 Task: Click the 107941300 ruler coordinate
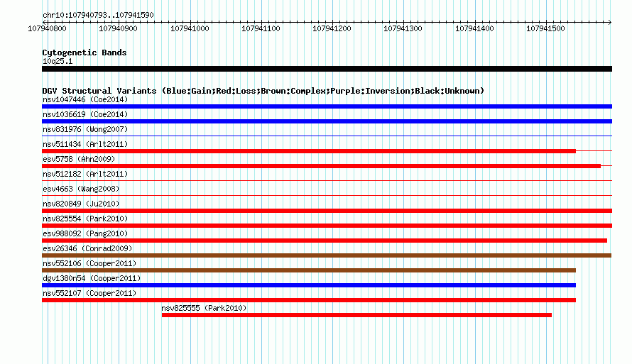coord(403,28)
